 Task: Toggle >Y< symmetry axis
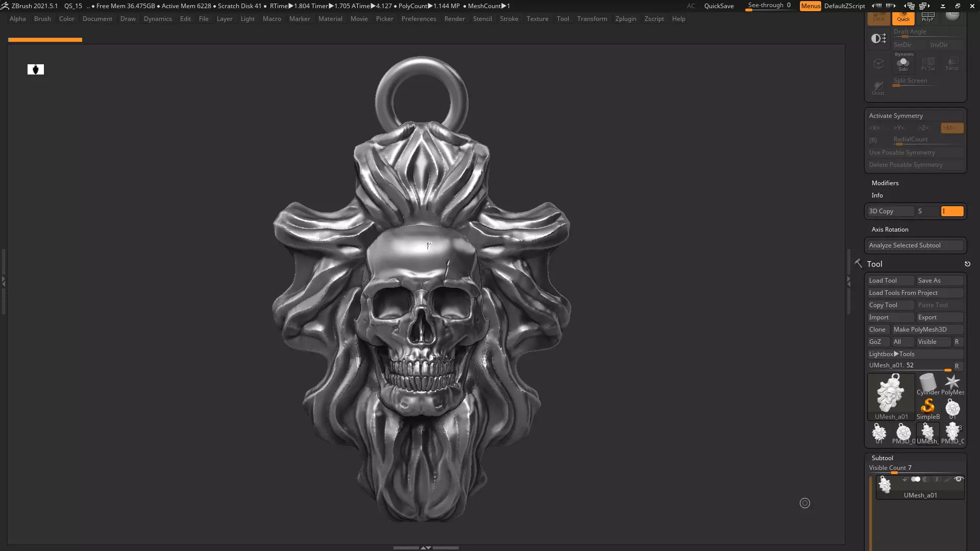(x=902, y=128)
